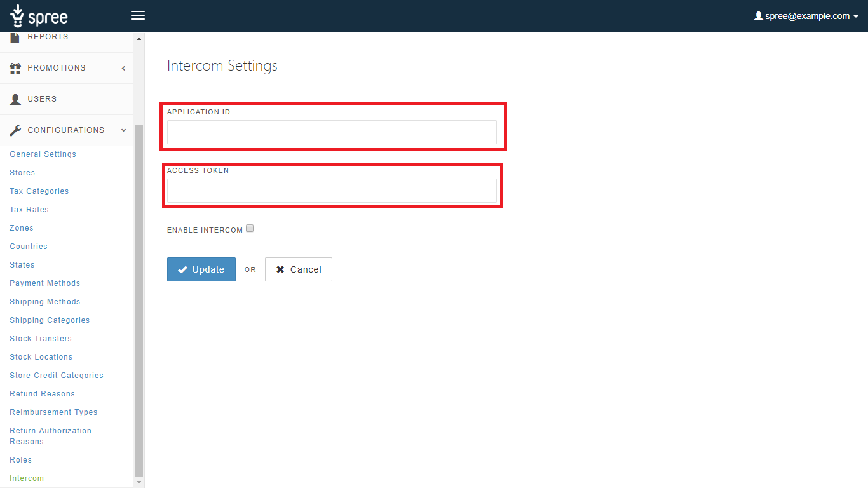The width and height of the screenshot is (868, 488).
Task: Focus the Access Token input field
Action: 332,191
